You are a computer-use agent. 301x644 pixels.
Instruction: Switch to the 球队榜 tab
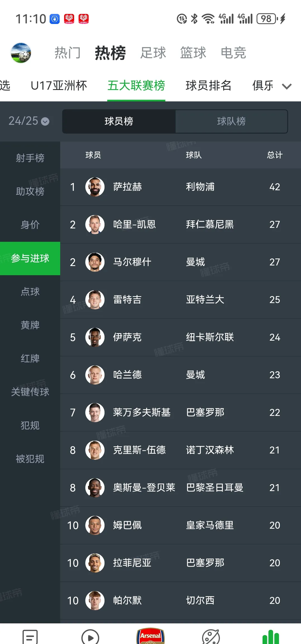(x=232, y=121)
